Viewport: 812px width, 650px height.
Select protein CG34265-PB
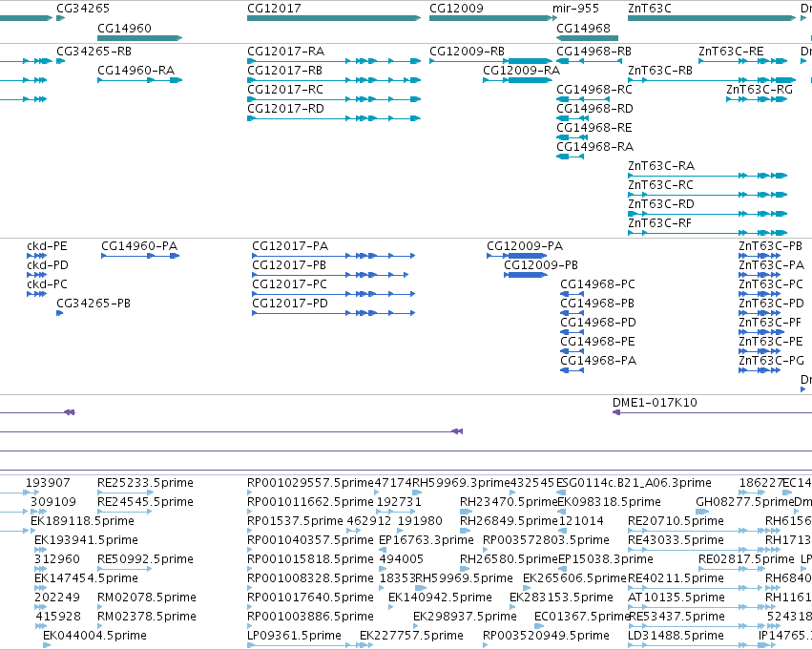[94, 304]
